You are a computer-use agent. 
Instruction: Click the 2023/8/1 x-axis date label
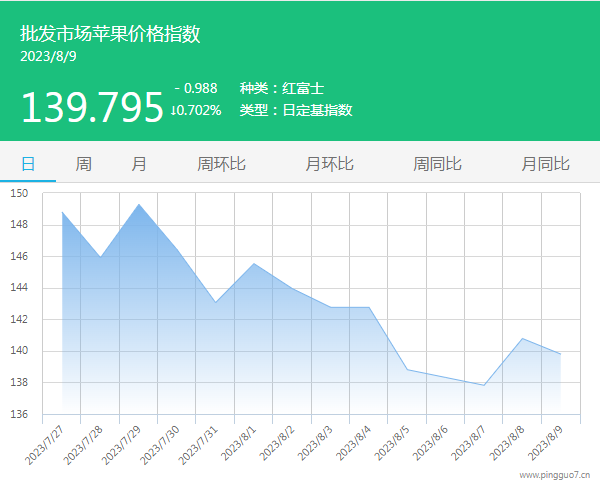tap(238, 441)
